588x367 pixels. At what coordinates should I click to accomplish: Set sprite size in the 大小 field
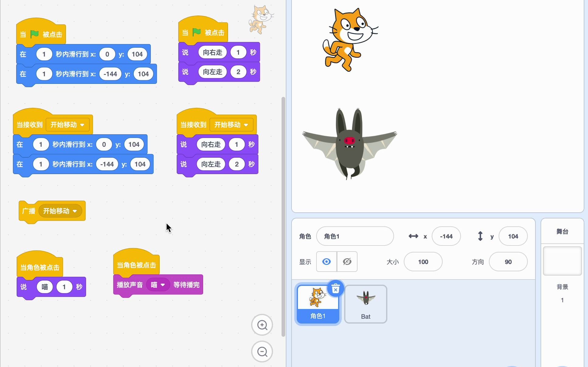point(423,262)
